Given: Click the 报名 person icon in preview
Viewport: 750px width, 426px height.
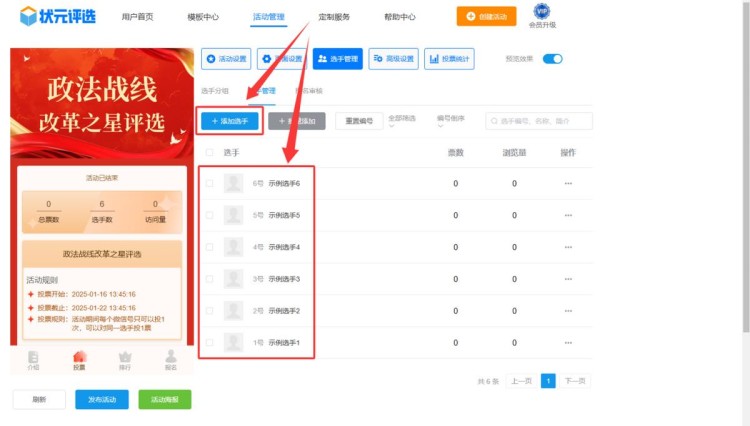Looking at the screenshot, I should coord(171,357).
